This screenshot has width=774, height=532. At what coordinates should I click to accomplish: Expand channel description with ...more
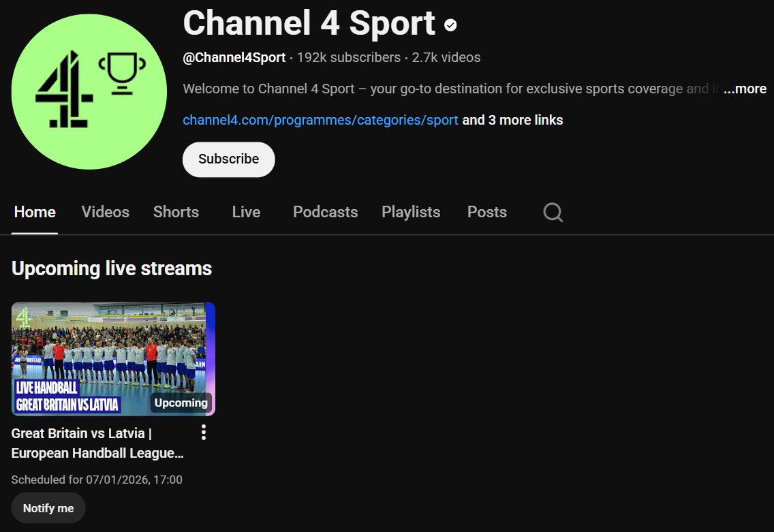(745, 89)
